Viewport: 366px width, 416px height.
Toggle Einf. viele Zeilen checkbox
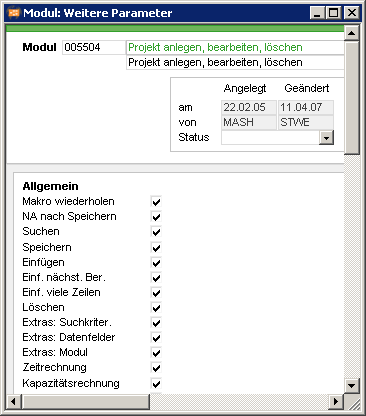point(156,293)
